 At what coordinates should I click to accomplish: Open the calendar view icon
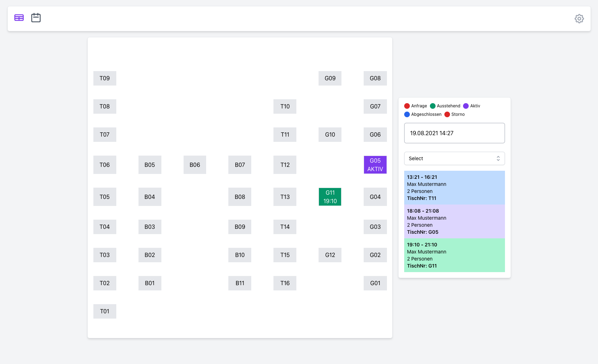coord(36,18)
